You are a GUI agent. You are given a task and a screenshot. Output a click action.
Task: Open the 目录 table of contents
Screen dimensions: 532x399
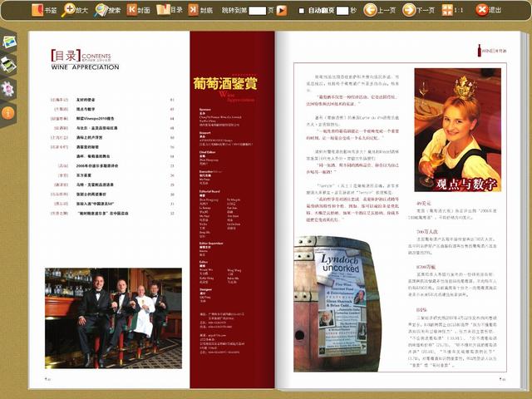pyautogui.click(x=170, y=10)
